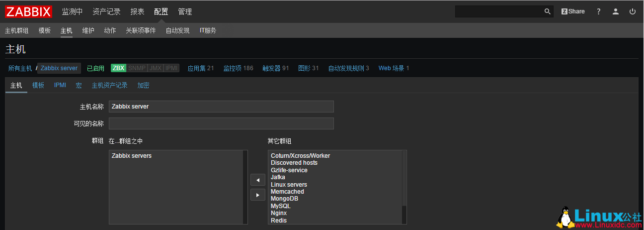Click the logout power icon
This screenshot has width=644, height=230.
tap(633, 11)
